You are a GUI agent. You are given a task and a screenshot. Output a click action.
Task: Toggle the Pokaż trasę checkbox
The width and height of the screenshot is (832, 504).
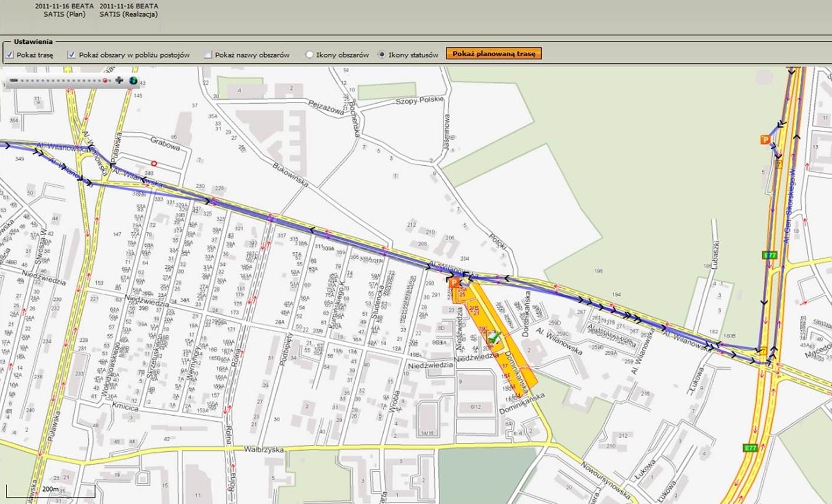9,54
